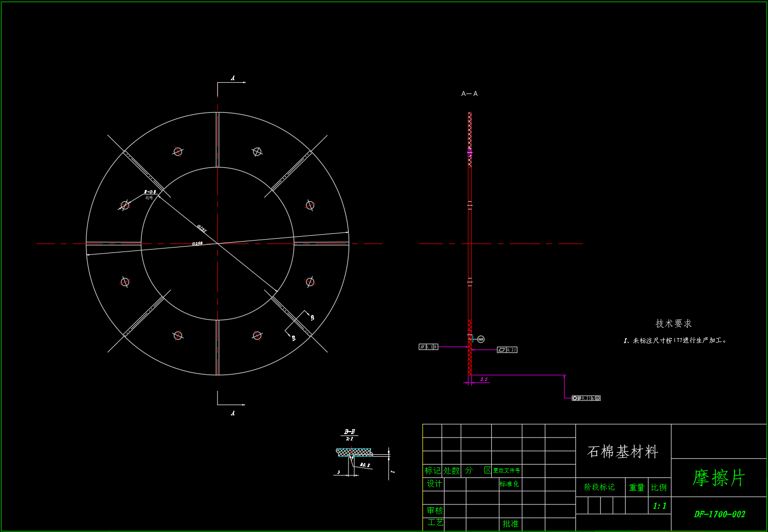Screen dimensions: 768x532
Task: Select the 均布 note under hole callout
Action: pos(149,198)
